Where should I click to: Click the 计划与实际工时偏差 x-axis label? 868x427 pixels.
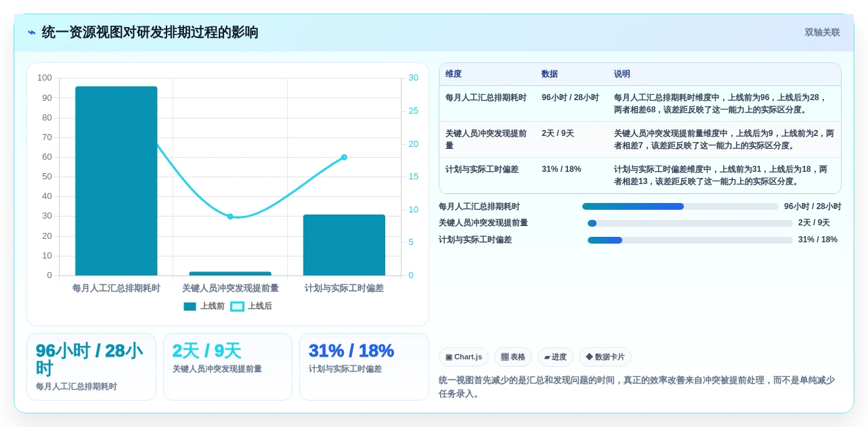point(344,288)
